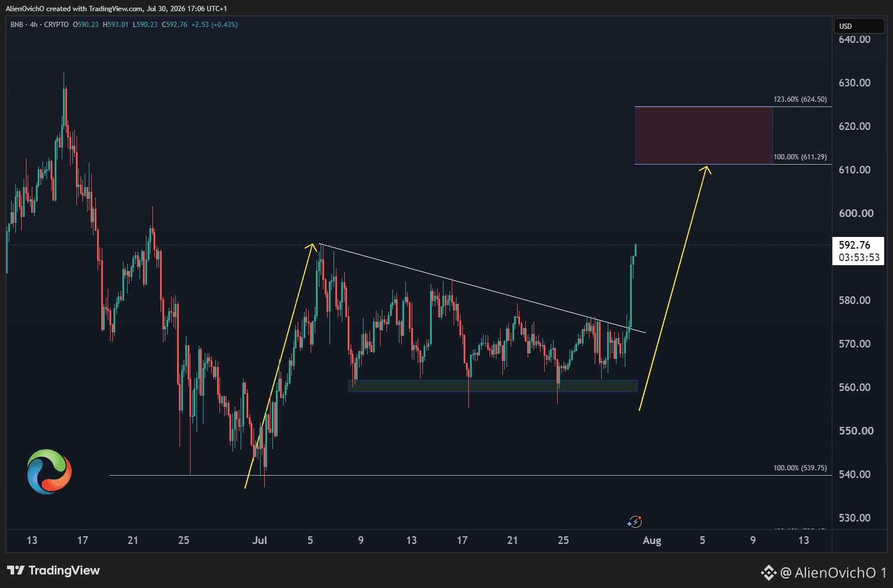Image resolution: width=893 pixels, height=588 pixels.
Task: Select the 100.00% (611.29) Fibonacci label
Action: (x=800, y=157)
